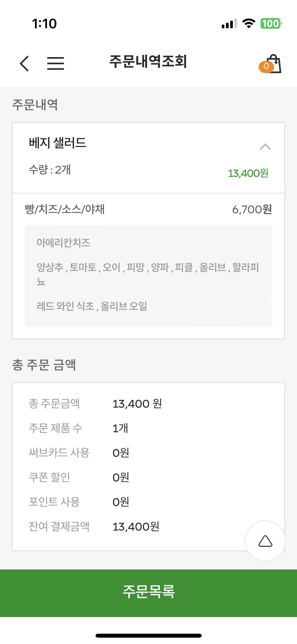This screenshot has height=644, width=297.
Task: Tap the Wi-Fi status icon
Action: (249, 24)
